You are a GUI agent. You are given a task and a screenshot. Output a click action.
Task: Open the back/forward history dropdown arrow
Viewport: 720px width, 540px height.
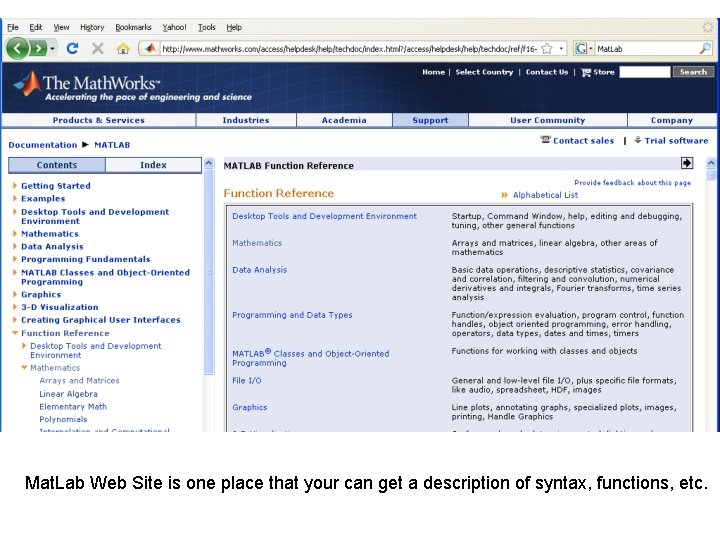pyautogui.click(x=53, y=49)
